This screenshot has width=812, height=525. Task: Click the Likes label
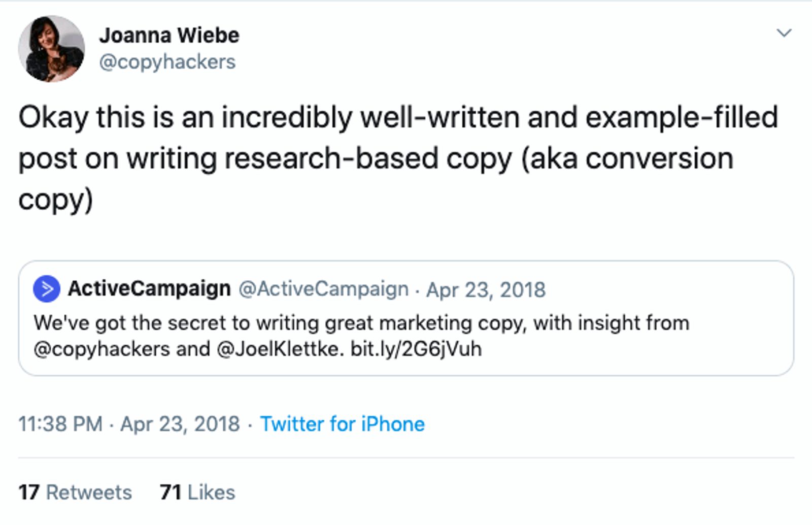click(x=211, y=491)
